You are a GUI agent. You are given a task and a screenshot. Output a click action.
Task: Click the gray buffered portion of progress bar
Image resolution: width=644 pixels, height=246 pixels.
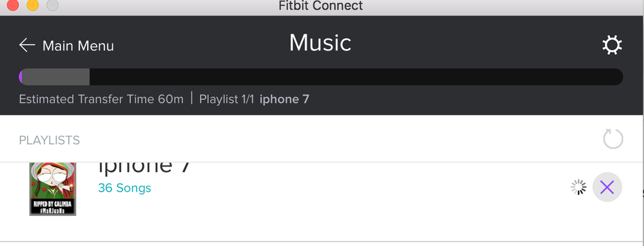point(56,77)
